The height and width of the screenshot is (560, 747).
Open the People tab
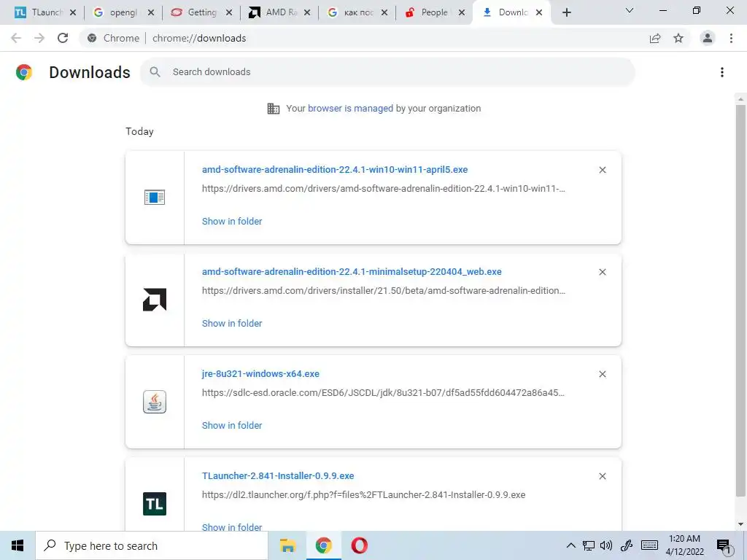tap(427, 12)
